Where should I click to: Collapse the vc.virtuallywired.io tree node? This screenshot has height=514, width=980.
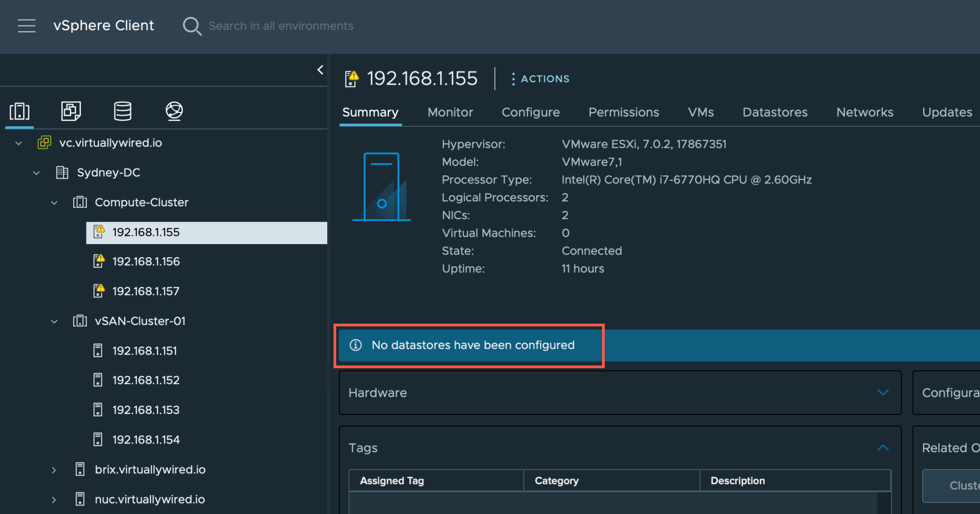coord(19,143)
